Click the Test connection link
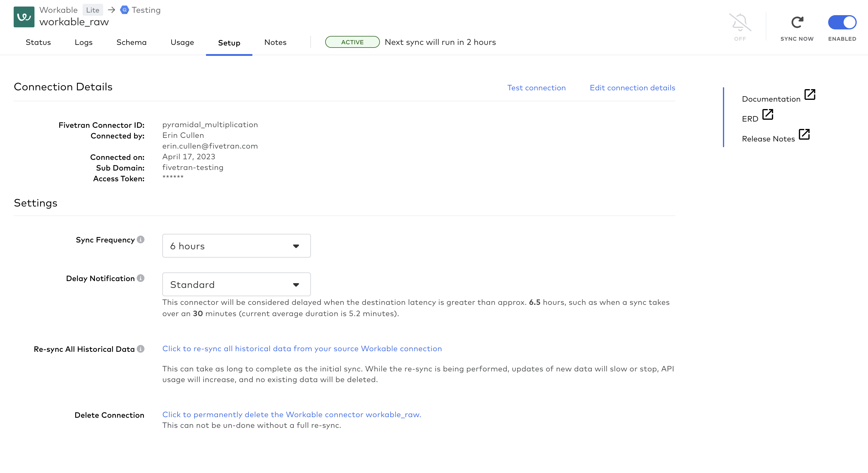The height and width of the screenshot is (473, 868). coord(537,88)
